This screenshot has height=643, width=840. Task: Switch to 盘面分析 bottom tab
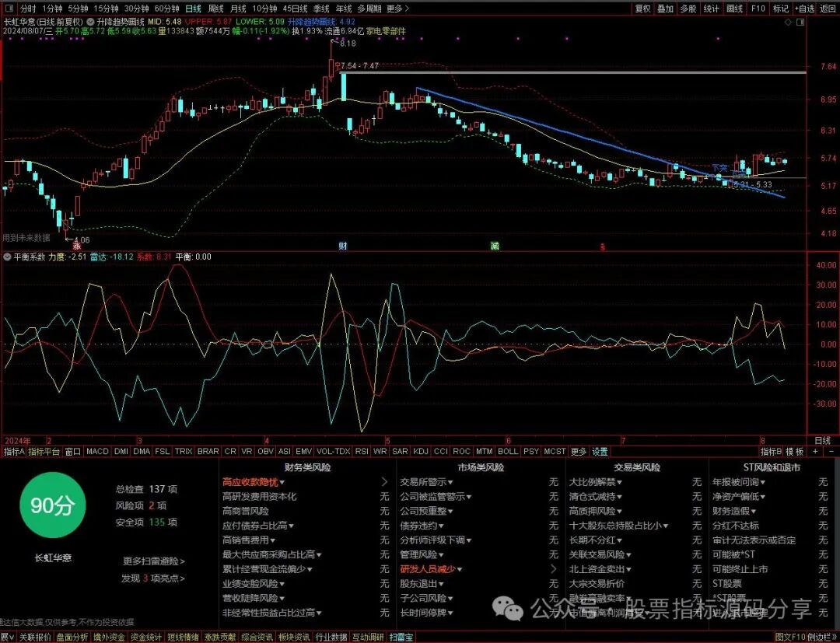pos(72,637)
